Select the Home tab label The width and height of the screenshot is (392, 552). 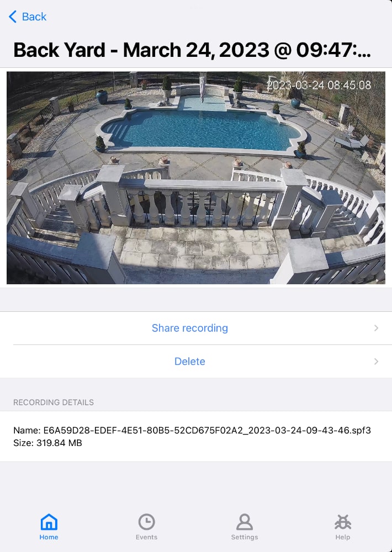click(x=49, y=537)
